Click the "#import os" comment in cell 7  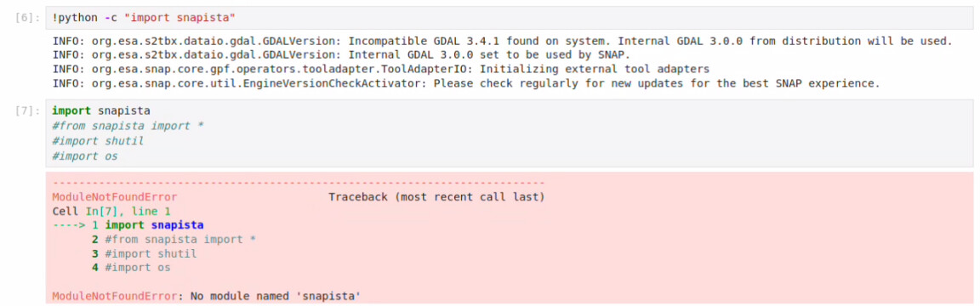[x=85, y=156]
